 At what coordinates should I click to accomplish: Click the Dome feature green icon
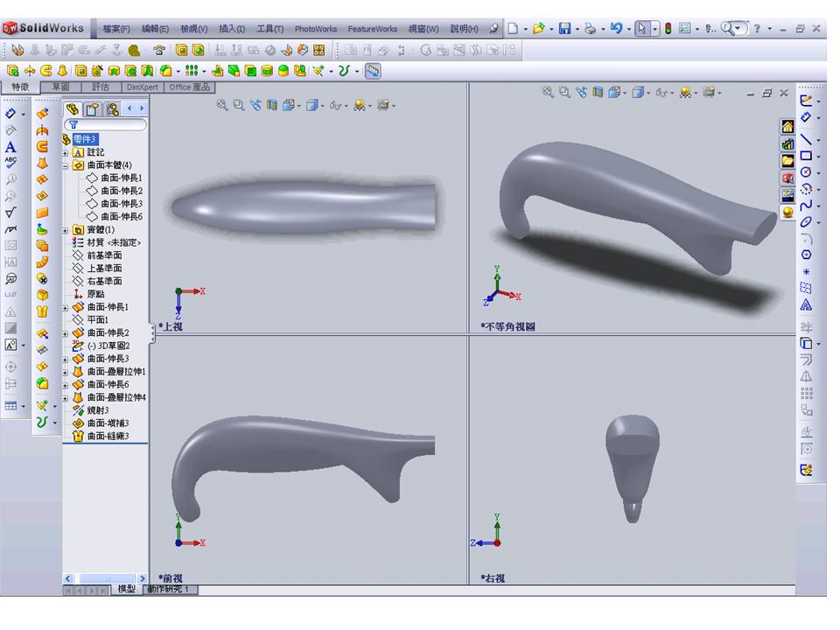(283, 71)
